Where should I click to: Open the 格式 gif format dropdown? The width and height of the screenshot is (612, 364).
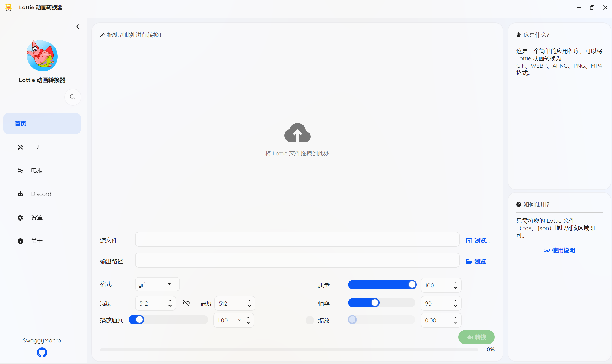[x=157, y=284]
